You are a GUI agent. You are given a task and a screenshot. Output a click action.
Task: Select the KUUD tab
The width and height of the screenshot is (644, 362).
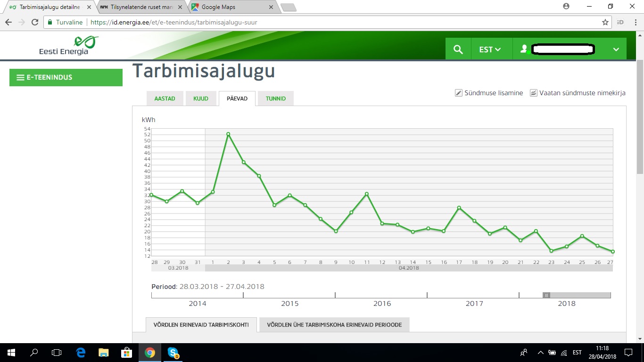[x=201, y=99]
